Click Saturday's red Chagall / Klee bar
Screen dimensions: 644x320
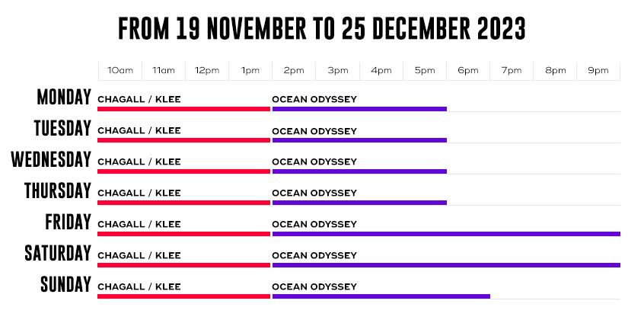click(184, 265)
